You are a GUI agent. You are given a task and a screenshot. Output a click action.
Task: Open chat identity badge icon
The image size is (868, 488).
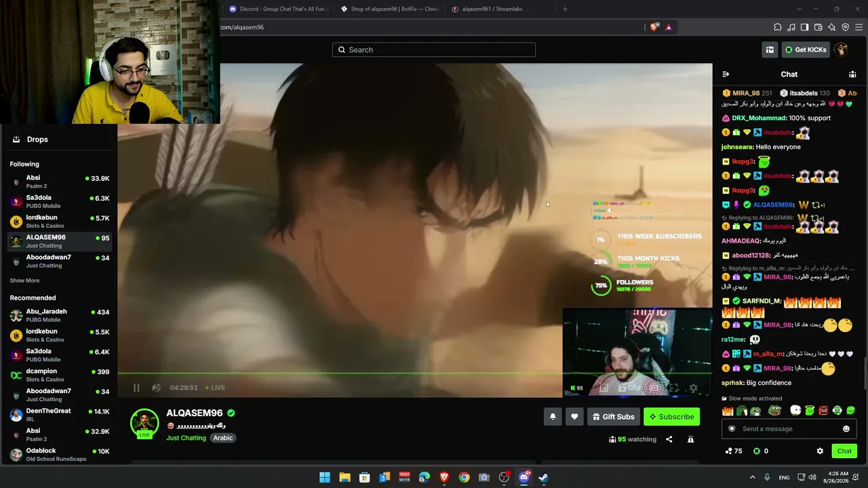pyautogui.click(x=732, y=428)
